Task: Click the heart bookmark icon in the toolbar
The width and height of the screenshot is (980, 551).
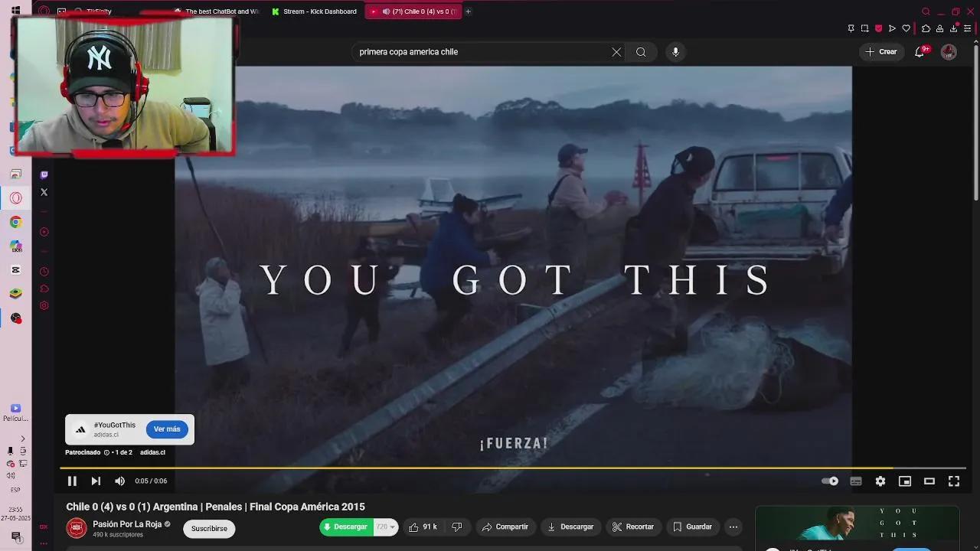Action: click(x=906, y=28)
